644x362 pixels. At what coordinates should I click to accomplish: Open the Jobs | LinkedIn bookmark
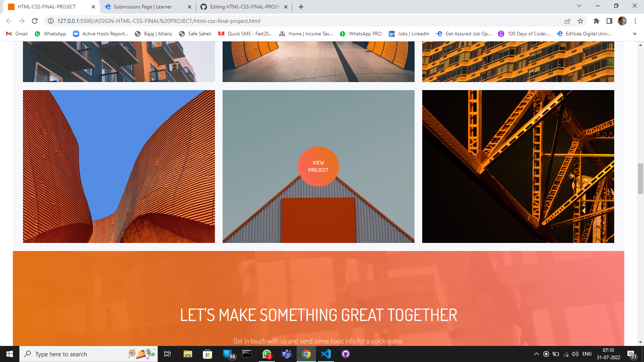tap(409, 34)
